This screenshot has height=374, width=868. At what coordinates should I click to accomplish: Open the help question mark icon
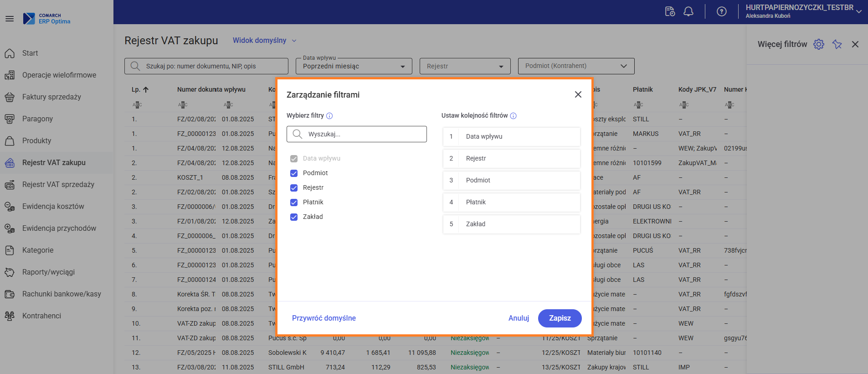tap(722, 11)
